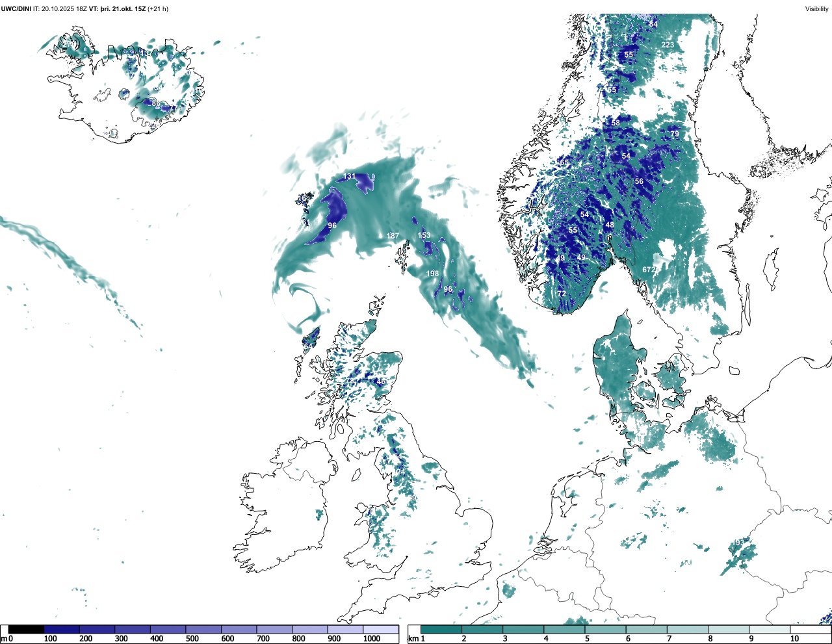Click the 7–8 km light teal swatch

(x=687, y=629)
